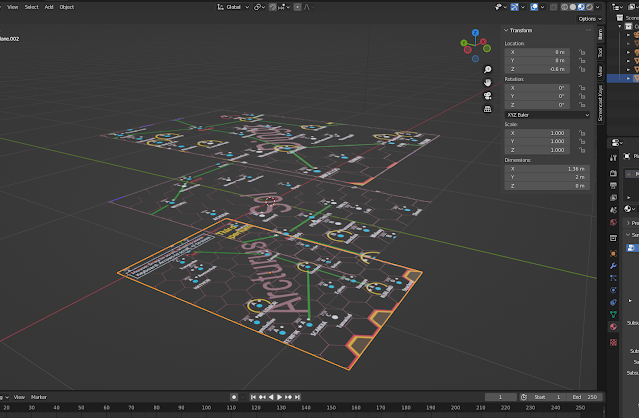This screenshot has height=418, width=639.
Task: Toggle proportional editing
Action: tap(297, 7)
